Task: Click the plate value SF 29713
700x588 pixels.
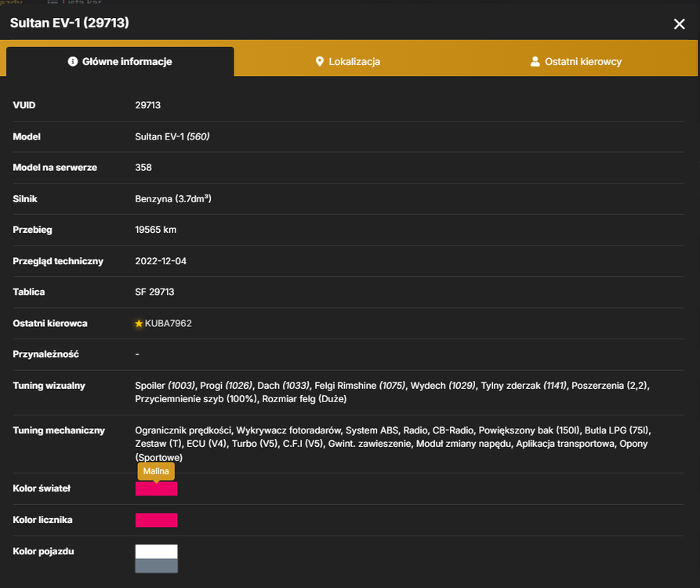Action: [154, 292]
